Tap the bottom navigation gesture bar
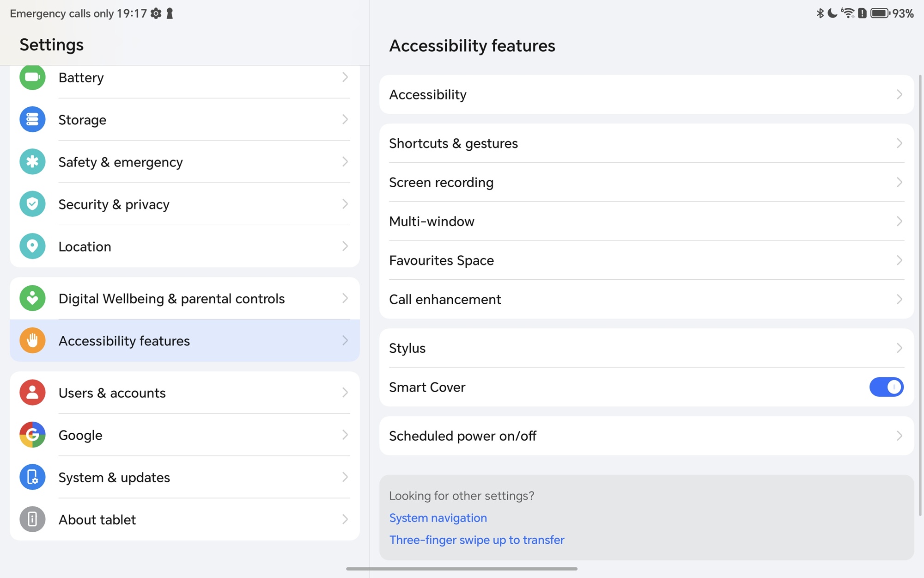The width and height of the screenshot is (924, 578). point(462,569)
